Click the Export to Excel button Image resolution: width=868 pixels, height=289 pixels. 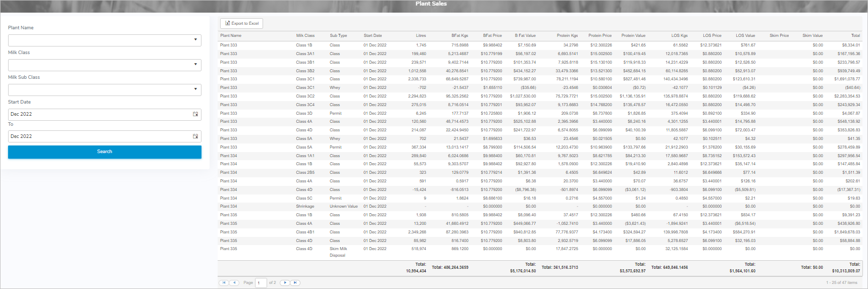click(x=242, y=23)
